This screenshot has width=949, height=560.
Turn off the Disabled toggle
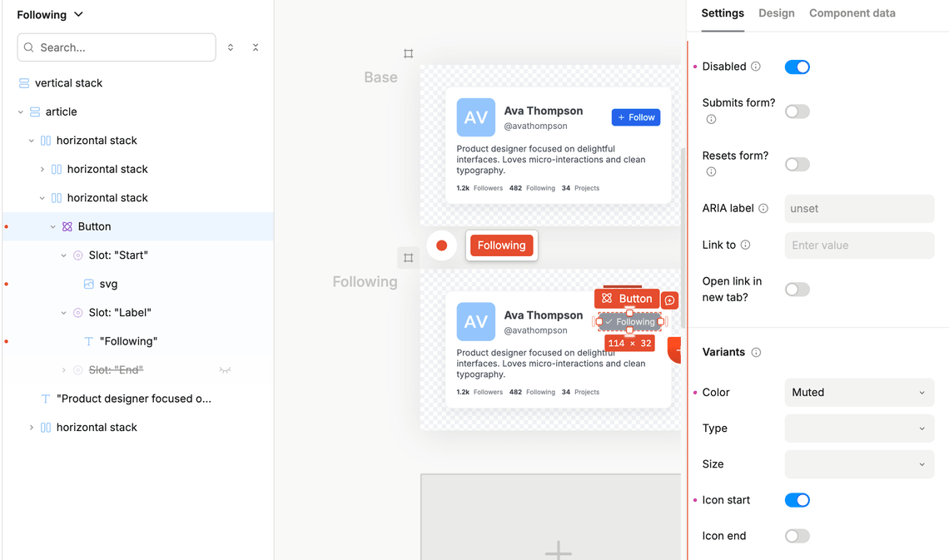tap(797, 67)
